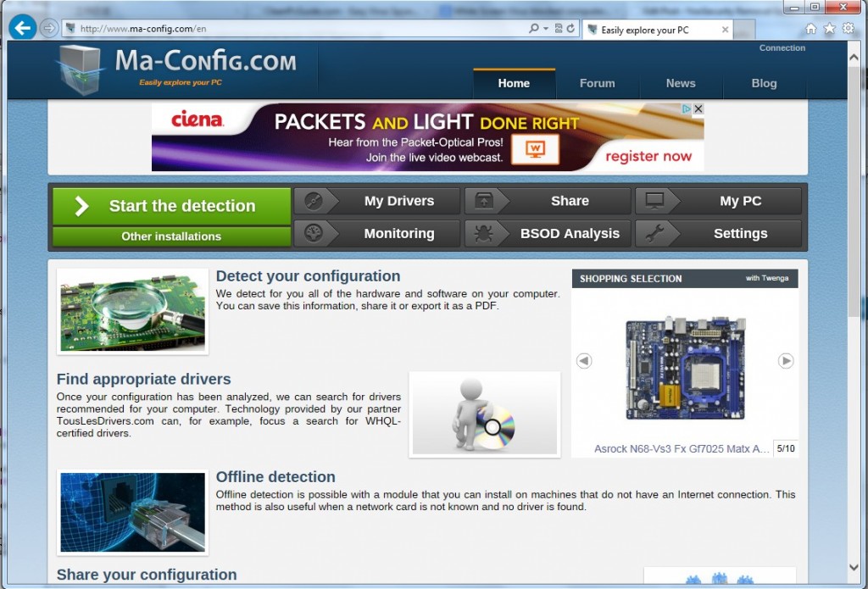Click the page vertical scrollbar down arrow
The height and width of the screenshot is (589, 868).
point(853,568)
